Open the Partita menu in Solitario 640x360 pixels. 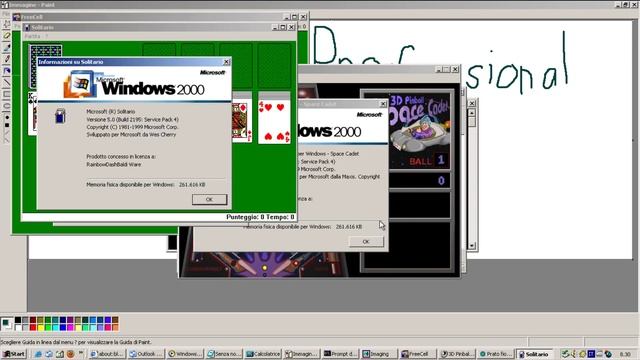tap(32, 36)
